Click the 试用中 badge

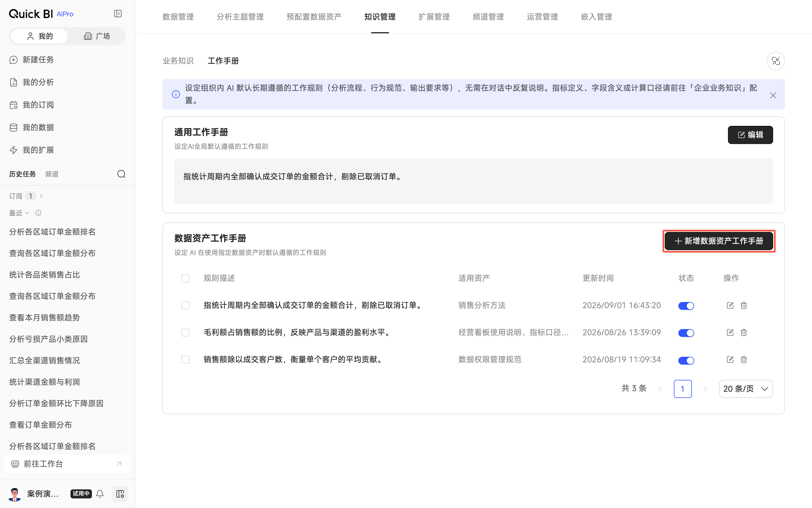pyautogui.click(x=81, y=494)
